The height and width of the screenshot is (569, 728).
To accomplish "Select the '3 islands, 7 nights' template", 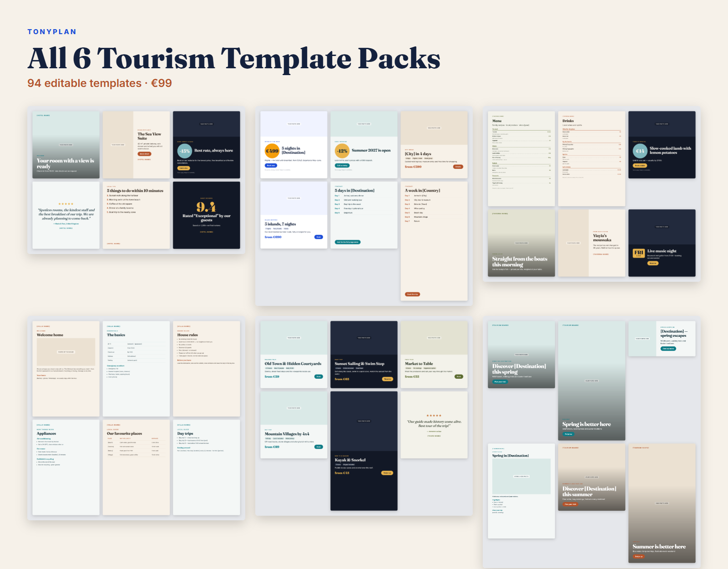I will click(x=294, y=215).
